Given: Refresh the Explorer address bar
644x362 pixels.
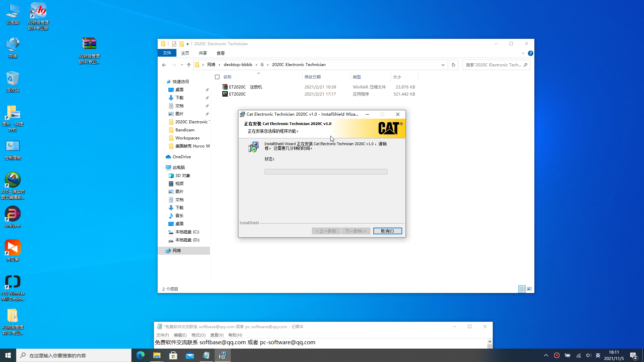Looking at the screenshot, I should coord(453,65).
